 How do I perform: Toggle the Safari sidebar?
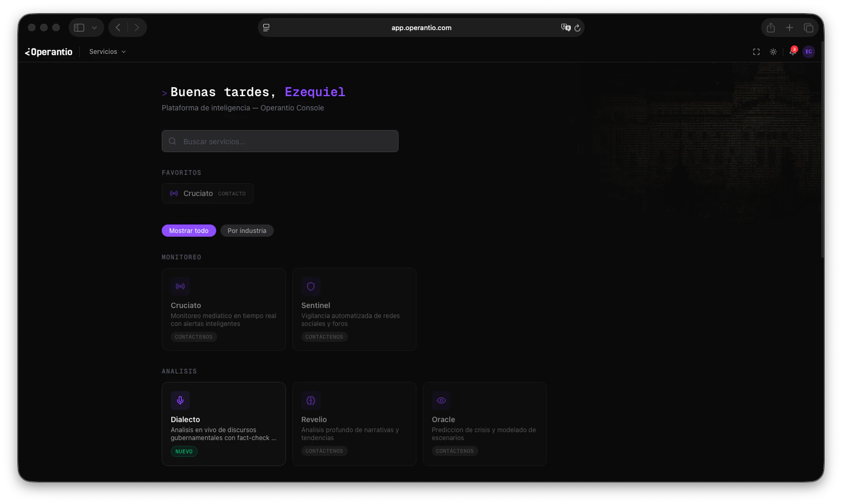point(79,27)
